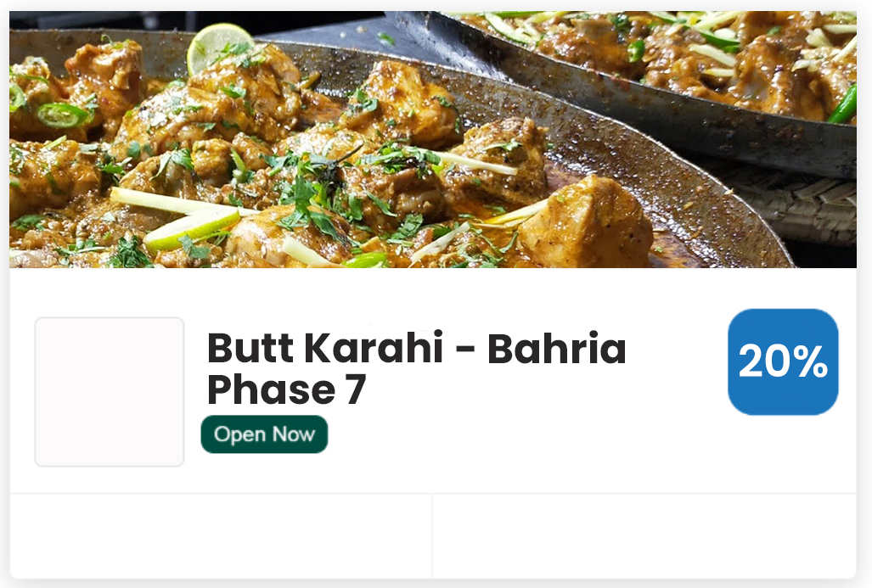Click the "Bahria" word in the title
872x588 pixels.
point(557,349)
